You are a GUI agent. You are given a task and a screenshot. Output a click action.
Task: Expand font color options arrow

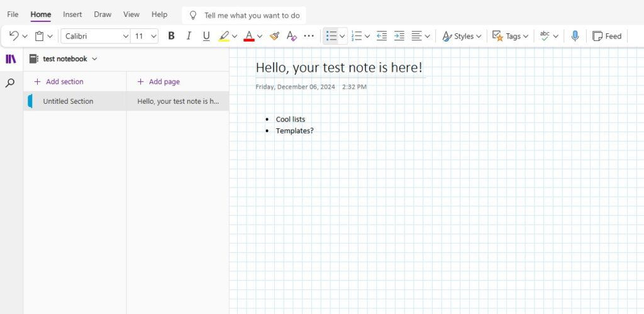pos(260,36)
